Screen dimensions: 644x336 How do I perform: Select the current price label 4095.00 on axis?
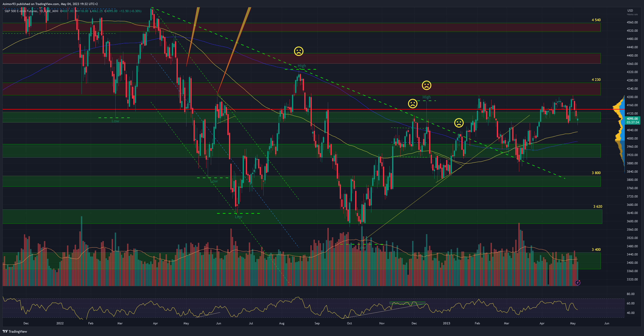(x=632, y=119)
